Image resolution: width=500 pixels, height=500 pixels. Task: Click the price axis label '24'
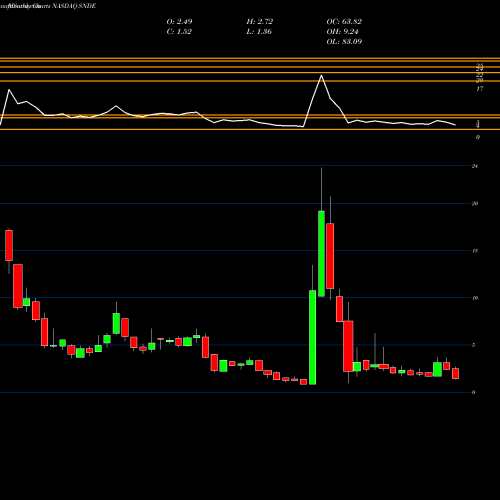click(475, 166)
